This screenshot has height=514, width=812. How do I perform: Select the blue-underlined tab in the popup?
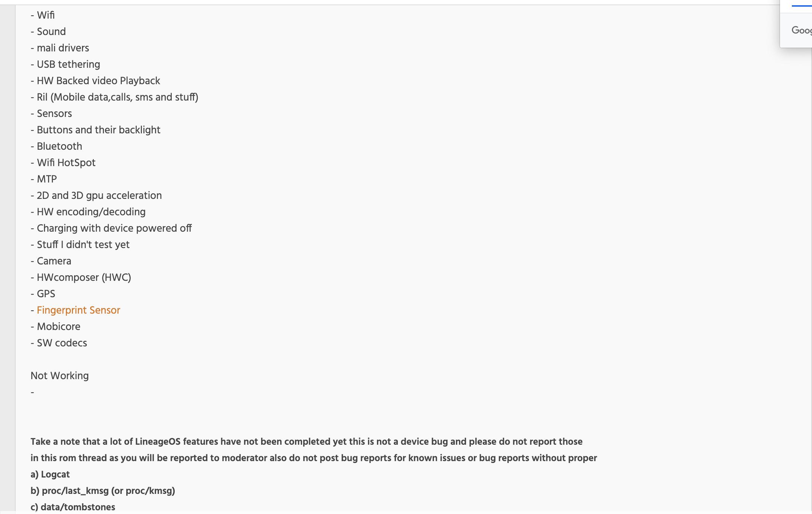pos(802,4)
